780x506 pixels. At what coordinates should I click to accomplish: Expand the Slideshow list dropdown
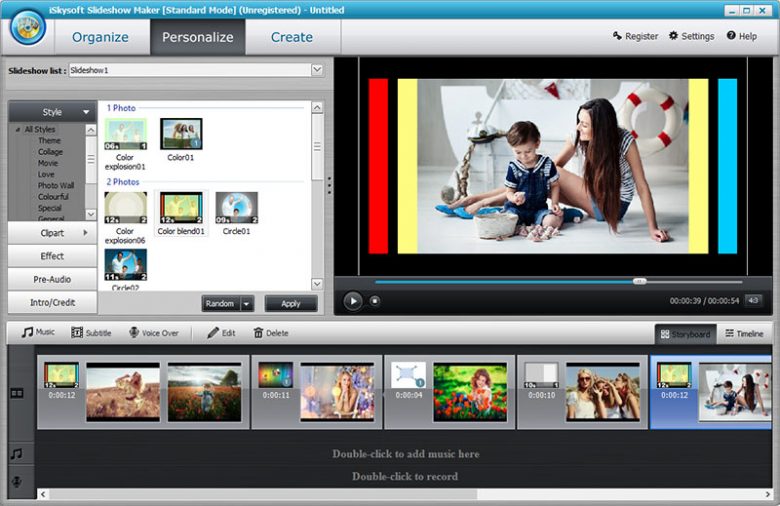tap(317, 70)
